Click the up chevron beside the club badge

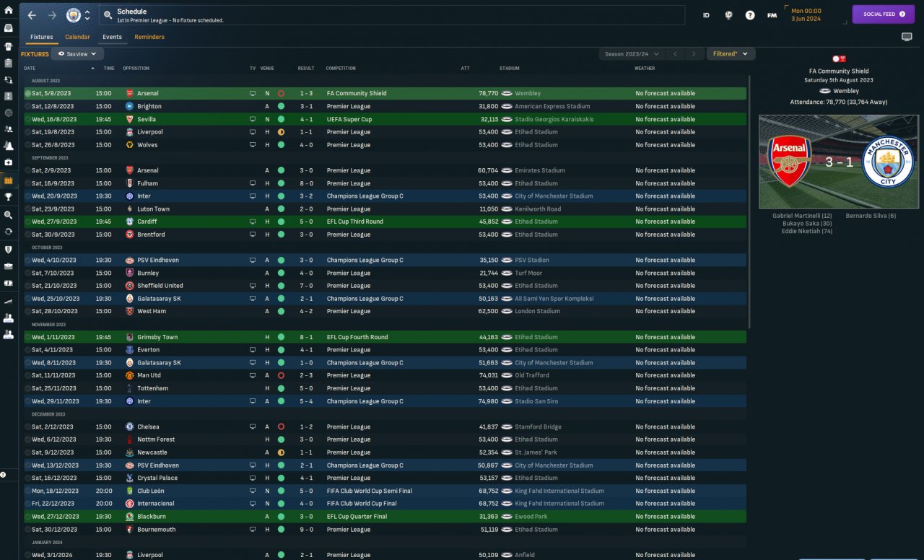[x=87, y=12]
